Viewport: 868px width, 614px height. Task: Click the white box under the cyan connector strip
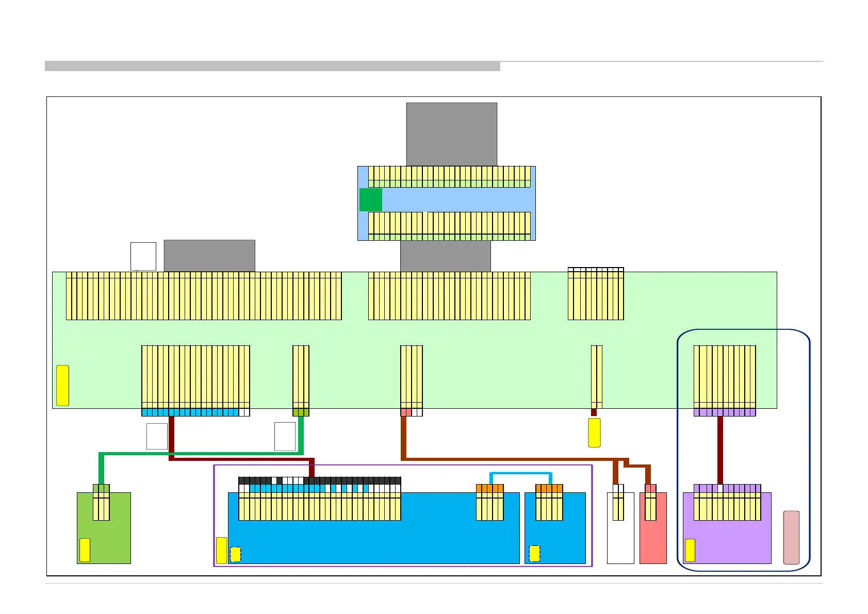tap(157, 436)
